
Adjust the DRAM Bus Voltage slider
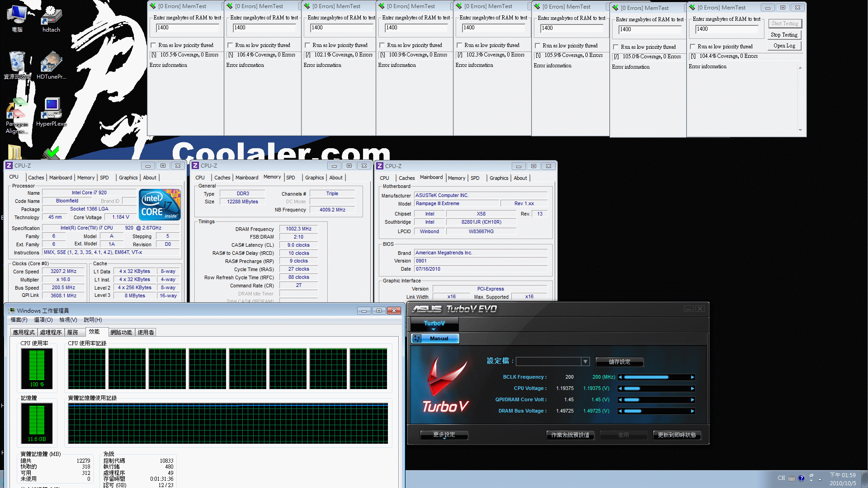click(656, 411)
